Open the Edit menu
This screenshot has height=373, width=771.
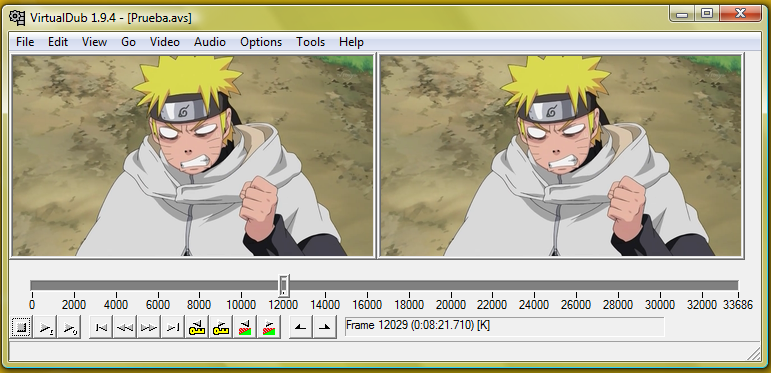pos(58,42)
